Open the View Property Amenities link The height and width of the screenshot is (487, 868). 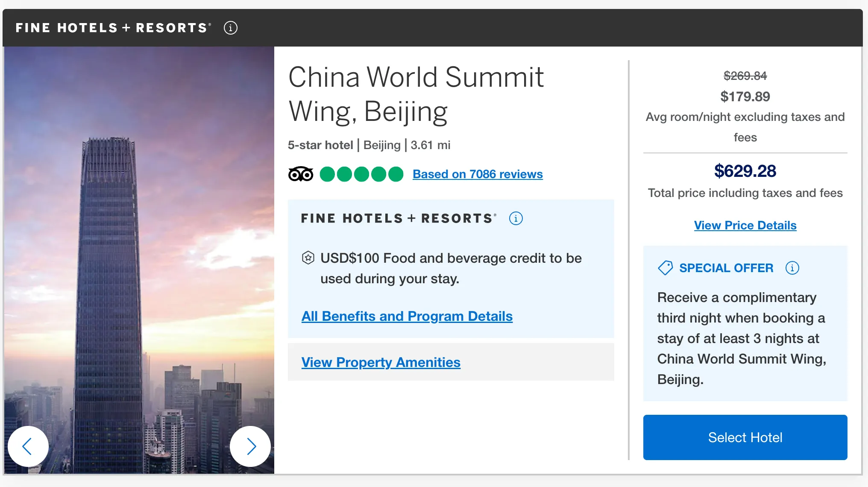(381, 362)
